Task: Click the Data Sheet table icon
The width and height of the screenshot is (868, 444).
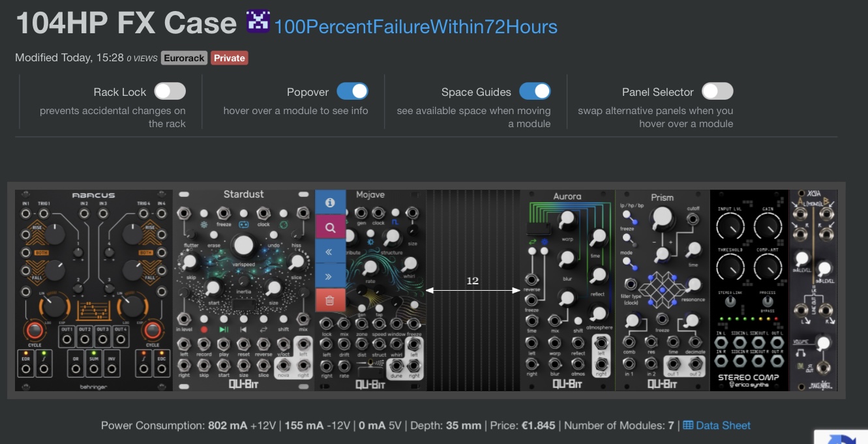Action: pos(688,426)
